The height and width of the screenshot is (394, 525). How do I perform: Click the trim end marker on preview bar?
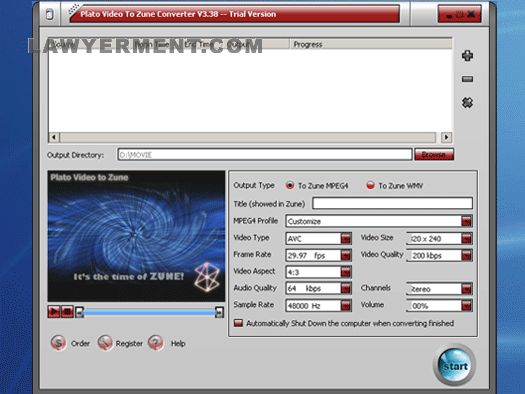[x=219, y=312]
